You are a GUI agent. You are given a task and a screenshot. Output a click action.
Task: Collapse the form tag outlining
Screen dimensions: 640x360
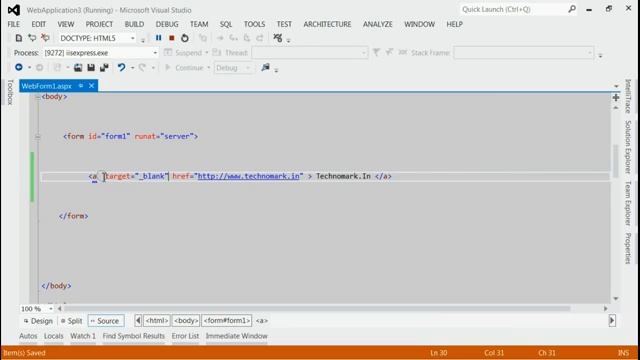38,137
